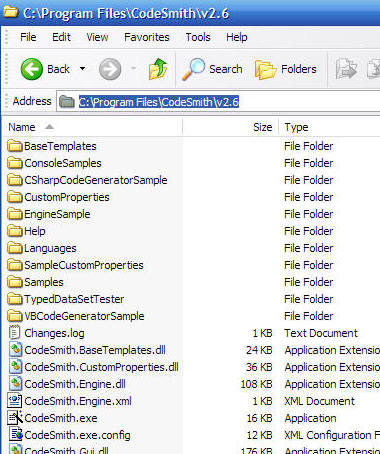The width and height of the screenshot is (380, 454).
Task: Expand the Back button history dropdown arrow
Action: click(82, 69)
